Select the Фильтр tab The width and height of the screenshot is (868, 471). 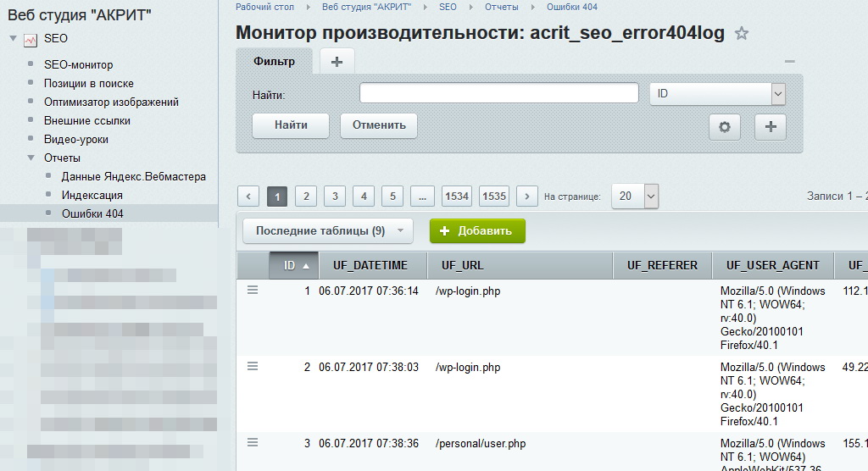pos(274,61)
